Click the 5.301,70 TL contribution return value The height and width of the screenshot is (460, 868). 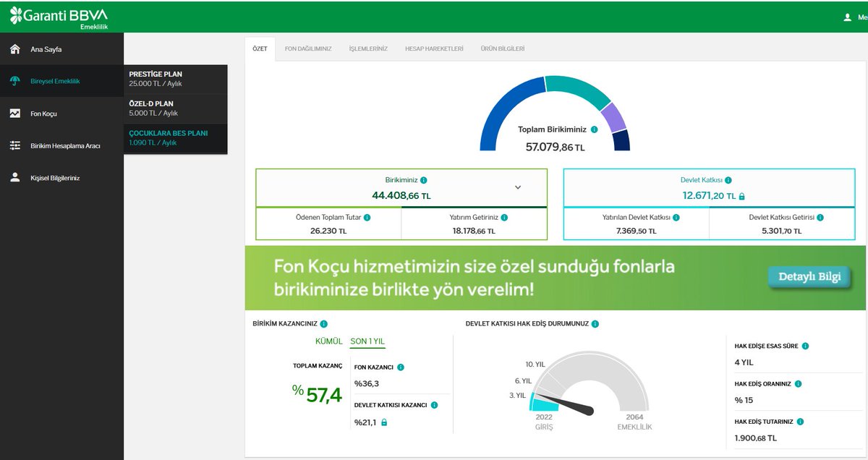pyautogui.click(x=781, y=231)
